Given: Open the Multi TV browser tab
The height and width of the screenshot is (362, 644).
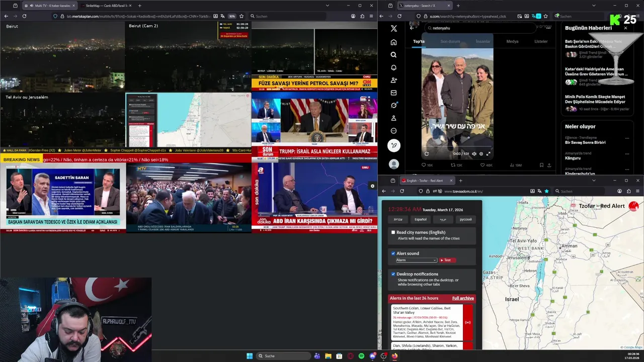Looking at the screenshot, I should [50, 6].
